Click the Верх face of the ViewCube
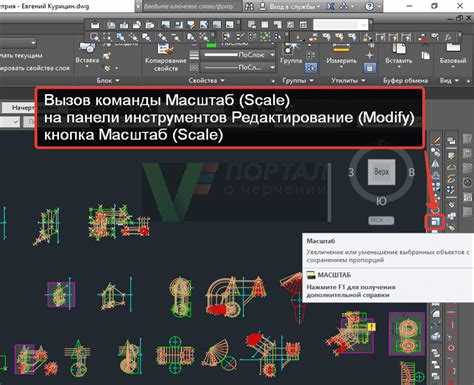The image size is (474, 385). [x=381, y=172]
